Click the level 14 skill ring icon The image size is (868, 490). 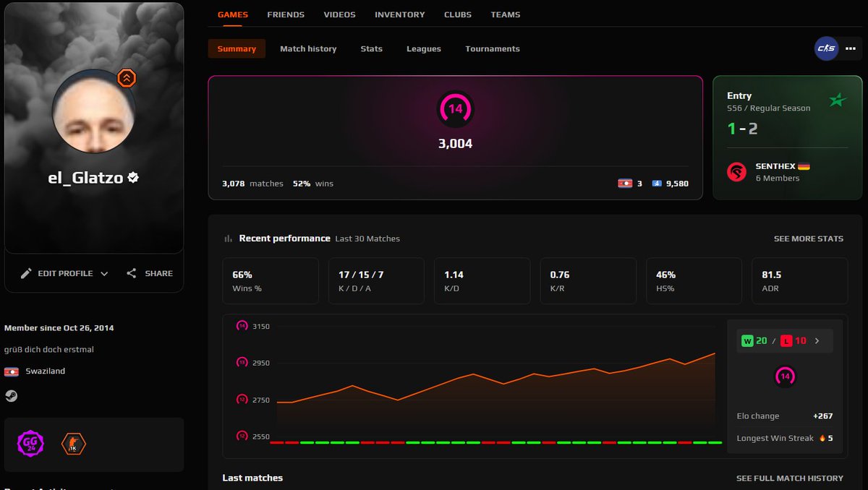[455, 109]
